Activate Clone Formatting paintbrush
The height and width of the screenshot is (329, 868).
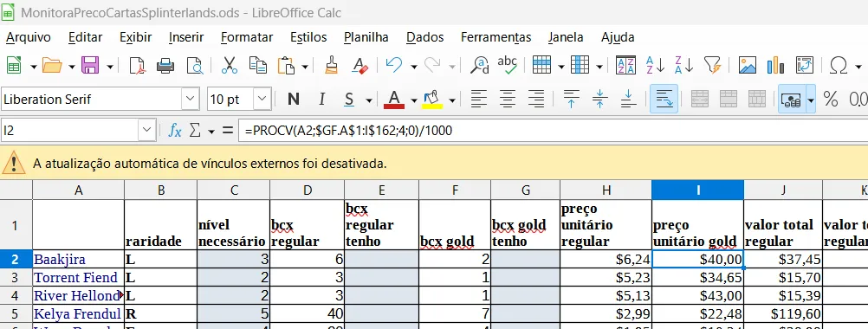click(x=332, y=66)
